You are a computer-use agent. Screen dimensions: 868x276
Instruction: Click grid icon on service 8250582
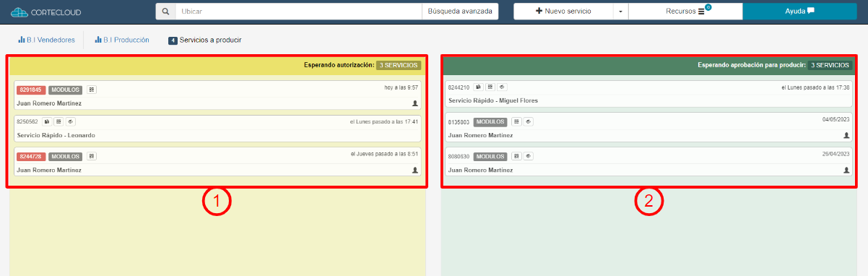click(58, 121)
